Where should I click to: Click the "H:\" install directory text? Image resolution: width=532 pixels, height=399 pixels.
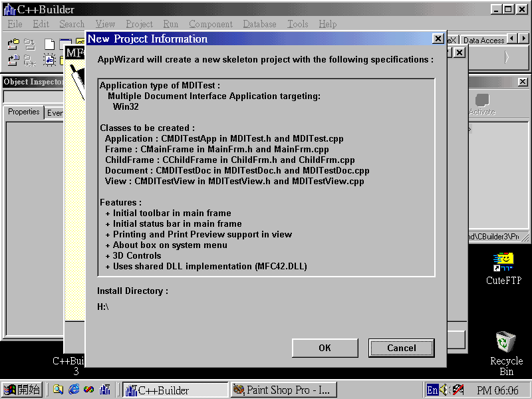[x=103, y=307]
